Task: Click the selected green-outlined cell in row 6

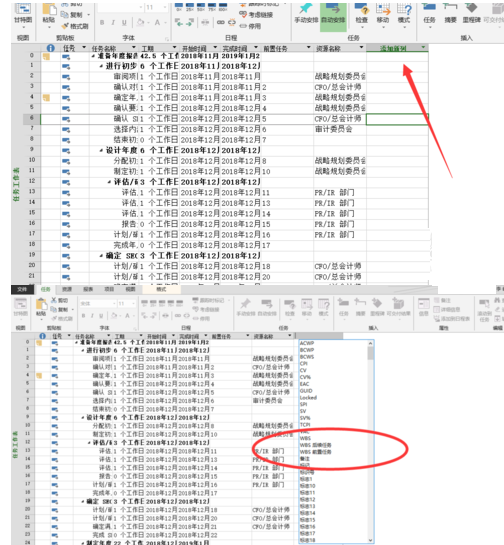Action: 397,119
